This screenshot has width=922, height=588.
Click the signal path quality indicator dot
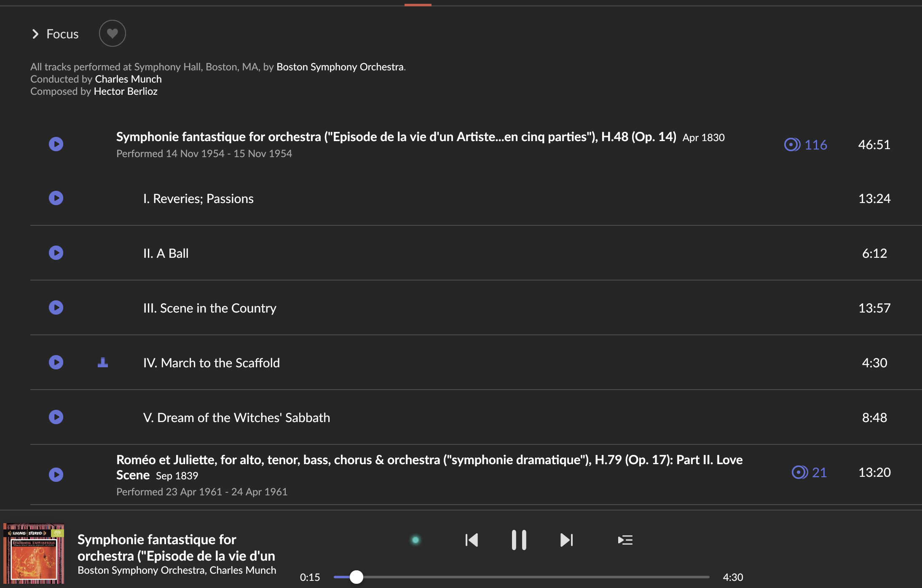pos(415,540)
